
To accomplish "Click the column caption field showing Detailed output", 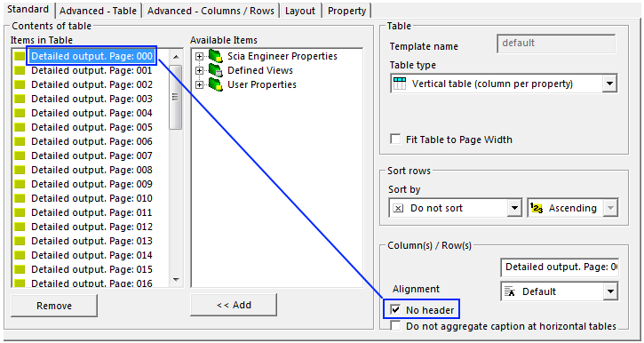I will [x=560, y=267].
